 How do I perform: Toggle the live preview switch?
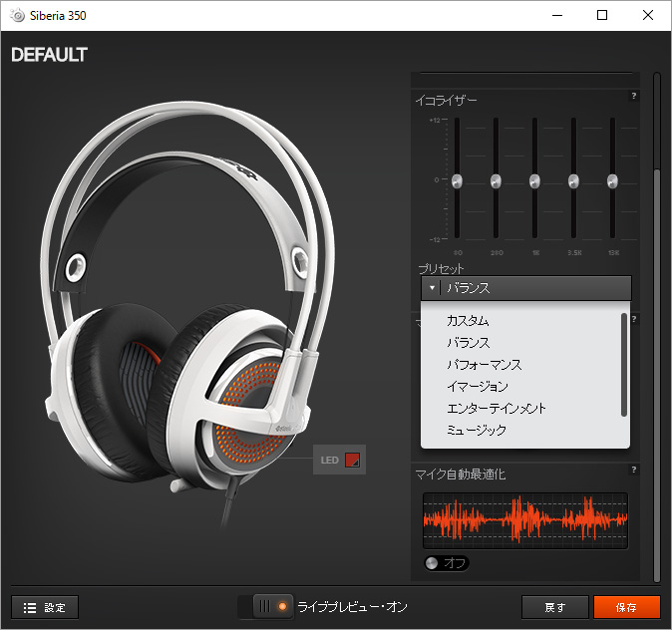tap(272, 606)
